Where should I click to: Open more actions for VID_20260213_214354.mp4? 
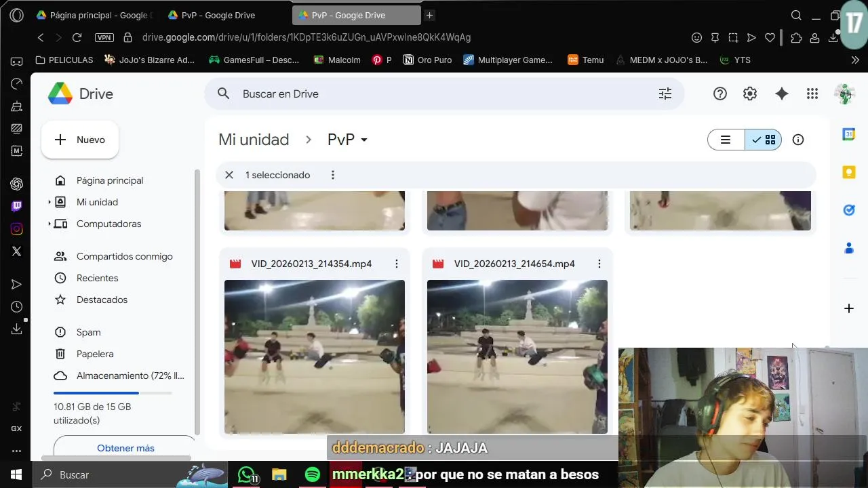pyautogui.click(x=396, y=264)
